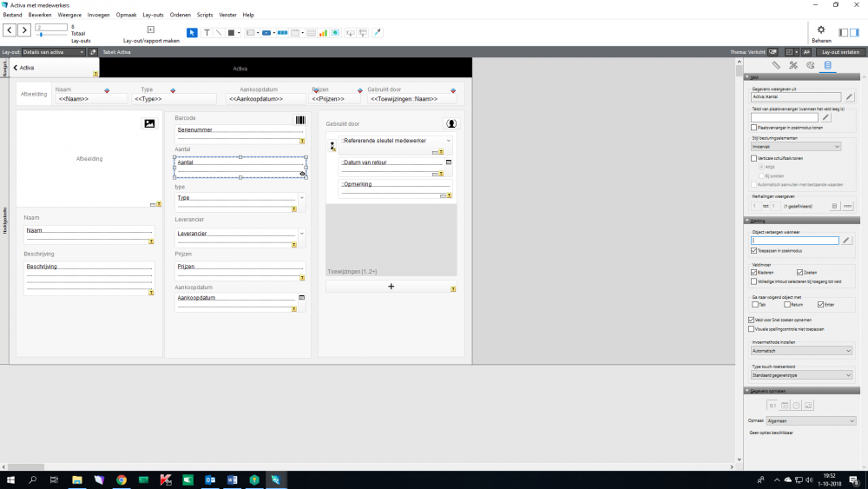Click pencil icon beside Activa::Aantal field
The image size is (868, 489).
click(849, 97)
